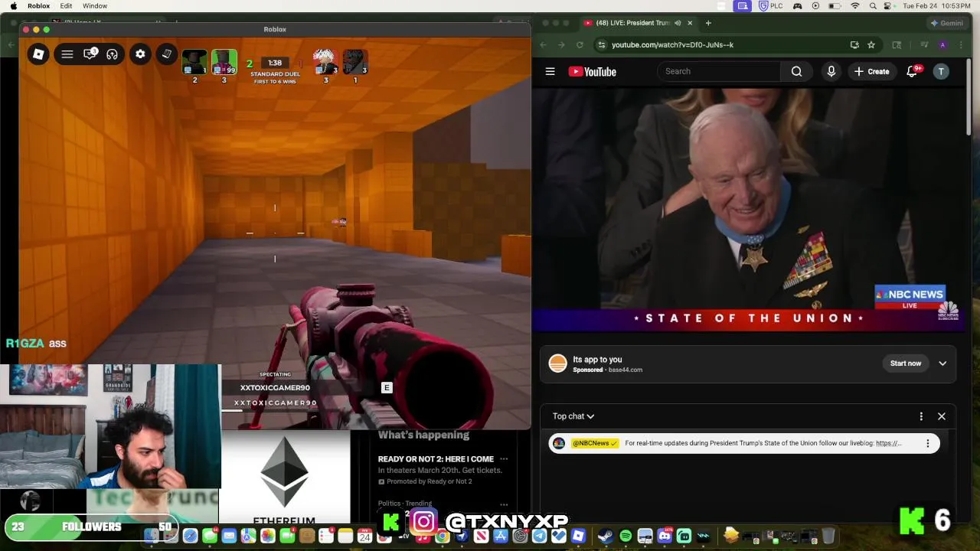Open the Roblox logo menu in game
The height and width of the screenshot is (551, 980).
38,54
